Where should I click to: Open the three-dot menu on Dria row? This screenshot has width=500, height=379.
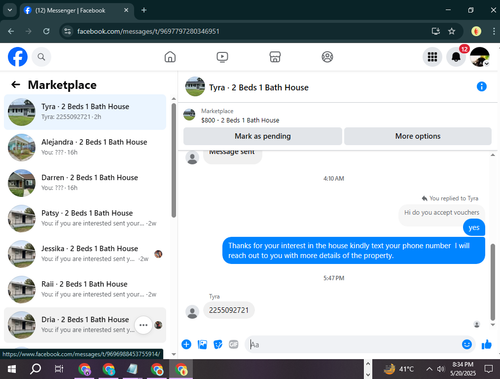[143, 325]
